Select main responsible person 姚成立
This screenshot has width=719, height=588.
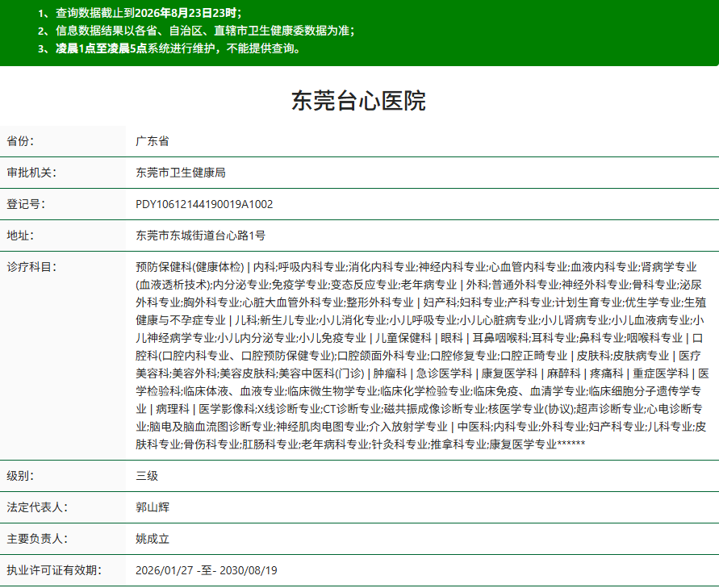coord(153,539)
